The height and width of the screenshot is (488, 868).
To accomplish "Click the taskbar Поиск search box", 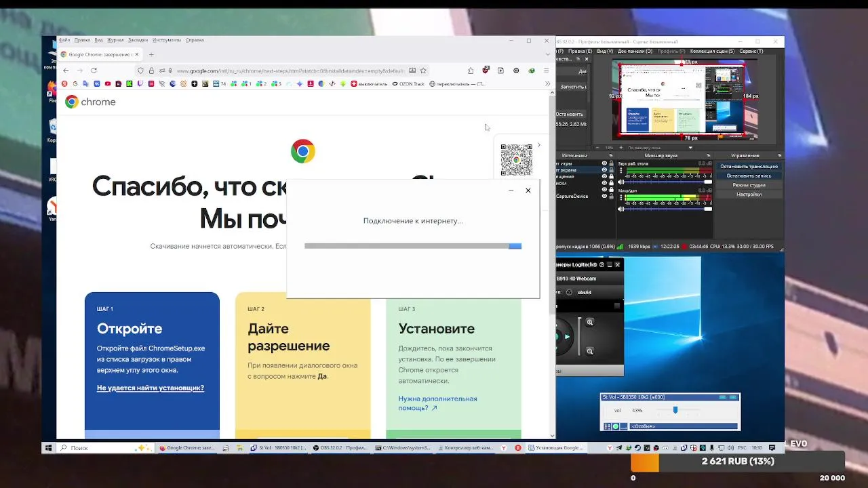I will click(x=104, y=448).
